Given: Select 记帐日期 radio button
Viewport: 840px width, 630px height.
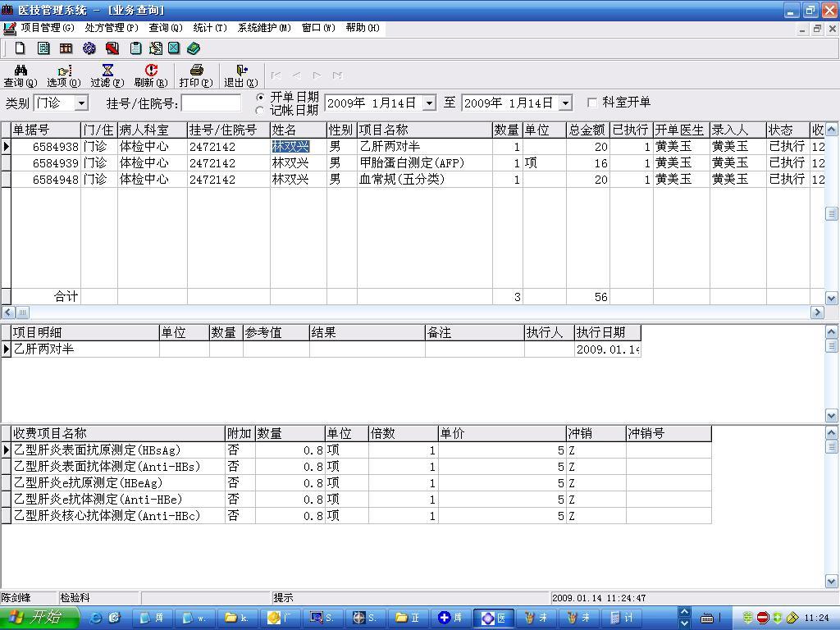Looking at the screenshot, I should tap(260, 111).
